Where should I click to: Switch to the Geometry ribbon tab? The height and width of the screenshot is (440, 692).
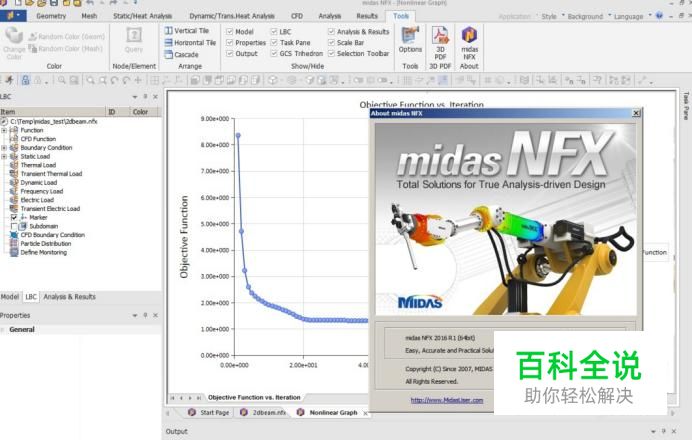pos(51,16)
